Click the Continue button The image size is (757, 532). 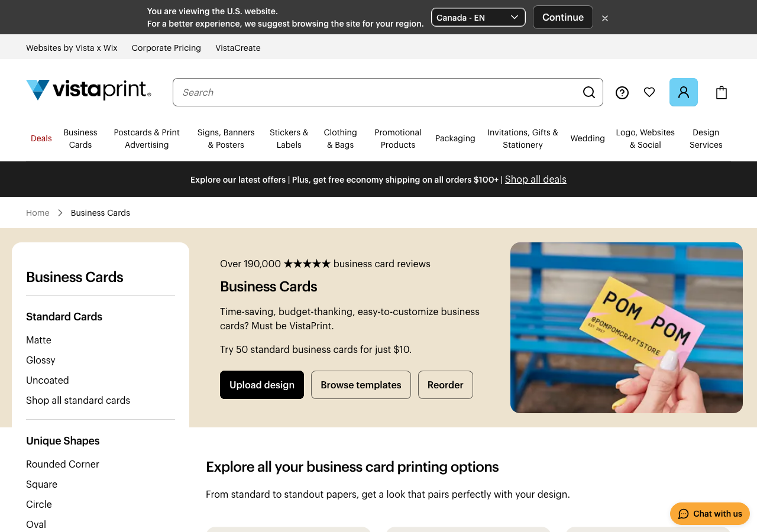563,17
